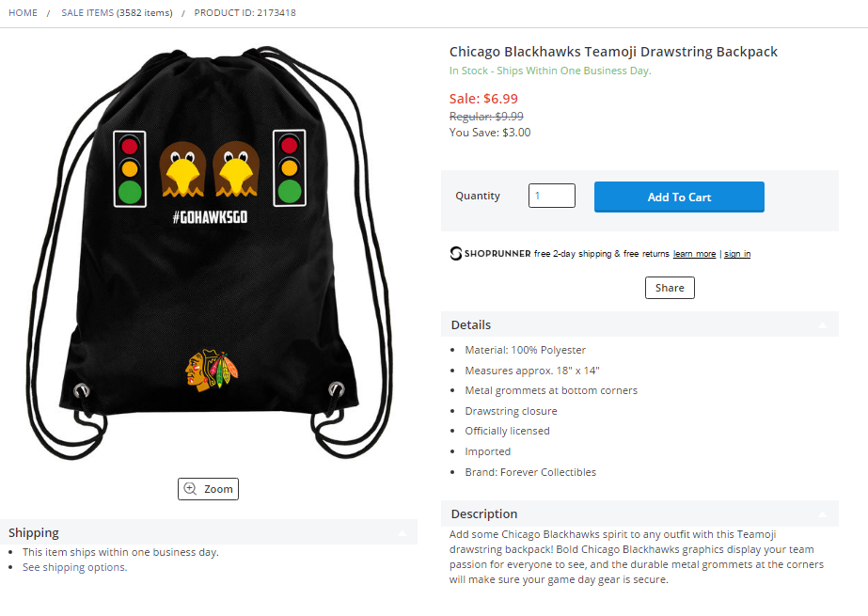Viewport: 868px width, 616px height.
Task: Click the Description section header
Action: click(639, 514)
